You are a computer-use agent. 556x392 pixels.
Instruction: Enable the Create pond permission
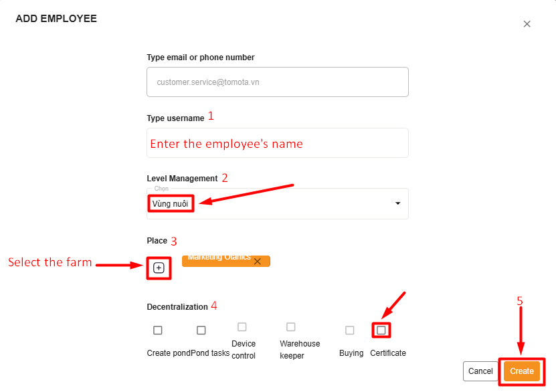(x=158, y=330)
